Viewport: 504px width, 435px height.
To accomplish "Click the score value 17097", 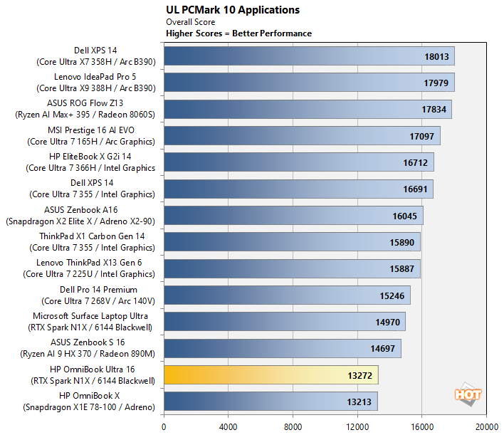I will [x=421, y=137].
